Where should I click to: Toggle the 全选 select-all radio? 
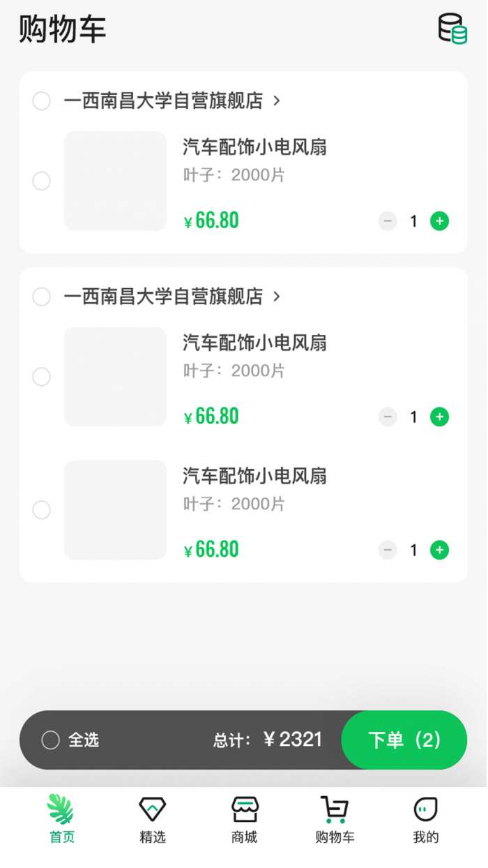[50, 740]
